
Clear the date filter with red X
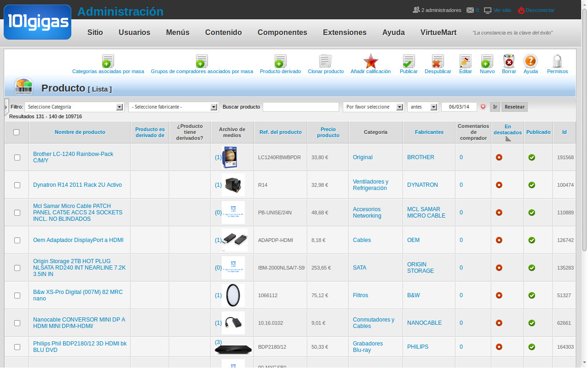point(483,107)
